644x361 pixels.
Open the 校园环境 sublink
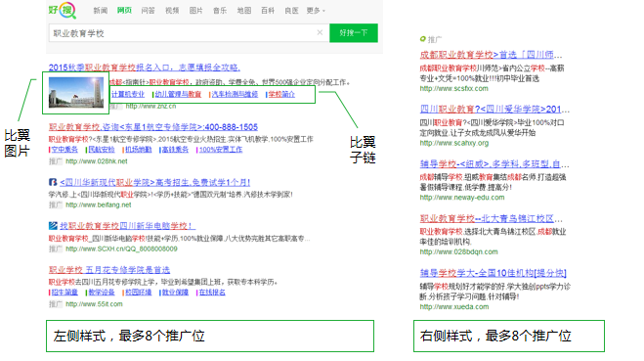tap(139, 293)
